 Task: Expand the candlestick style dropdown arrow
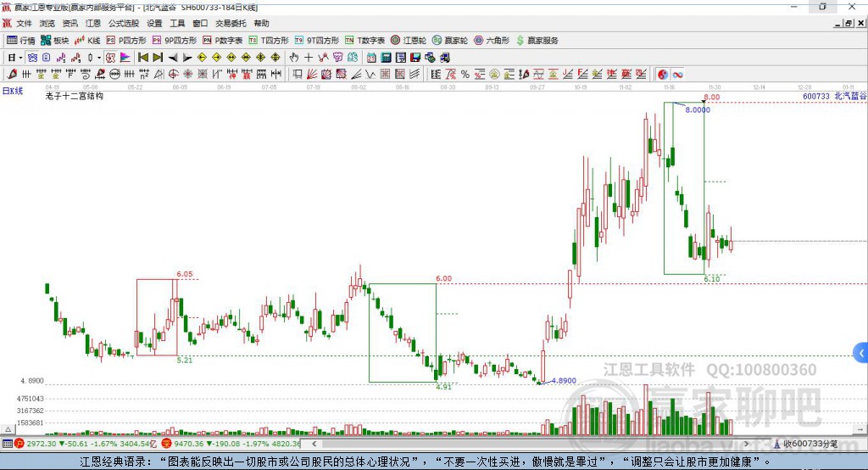(x=99, y=58)
